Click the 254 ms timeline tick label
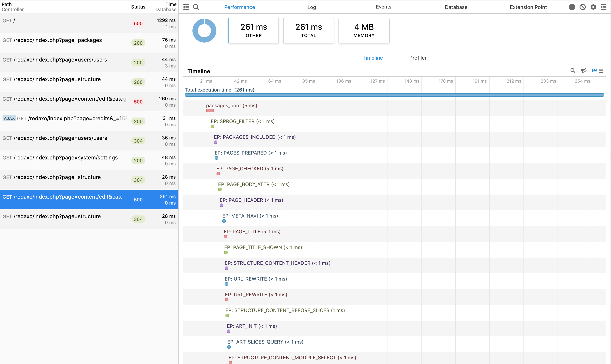The width and height of the screenshot is (611, 364). coord(582,81)
